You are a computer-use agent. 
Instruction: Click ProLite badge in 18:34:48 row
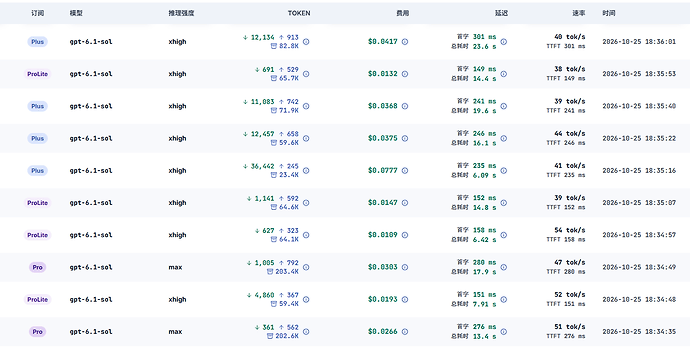[x=37, y=300]
